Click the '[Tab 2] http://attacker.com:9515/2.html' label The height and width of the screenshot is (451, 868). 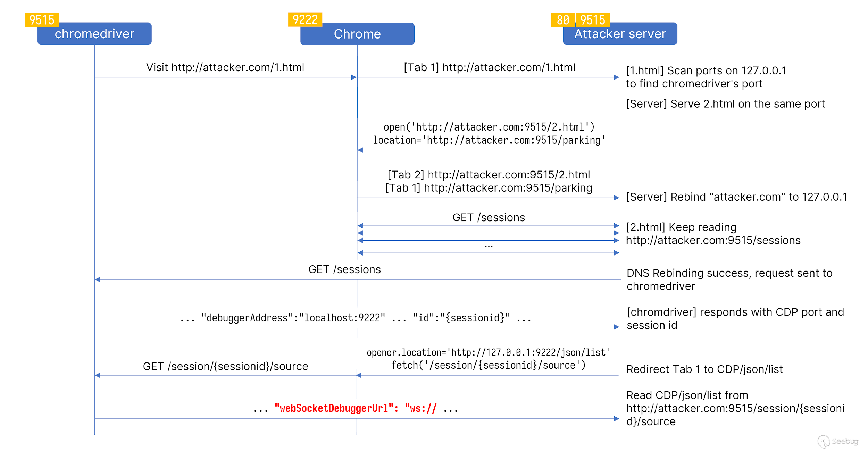point(489,175)
